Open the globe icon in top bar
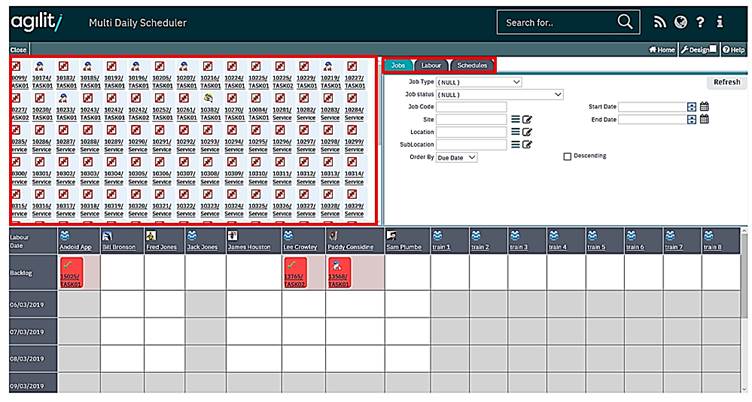 pyautogui.click(x=680, y=22)
